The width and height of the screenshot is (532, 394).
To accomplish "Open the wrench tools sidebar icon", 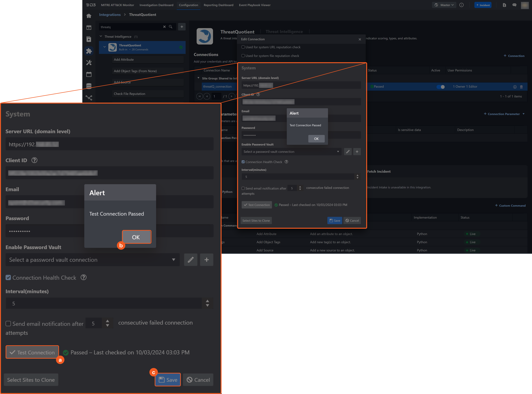I will tap(89, 62).
